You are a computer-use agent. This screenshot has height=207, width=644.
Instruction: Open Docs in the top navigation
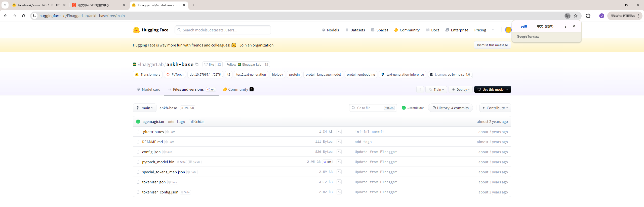pyautogui.click(x=432, y=30)
